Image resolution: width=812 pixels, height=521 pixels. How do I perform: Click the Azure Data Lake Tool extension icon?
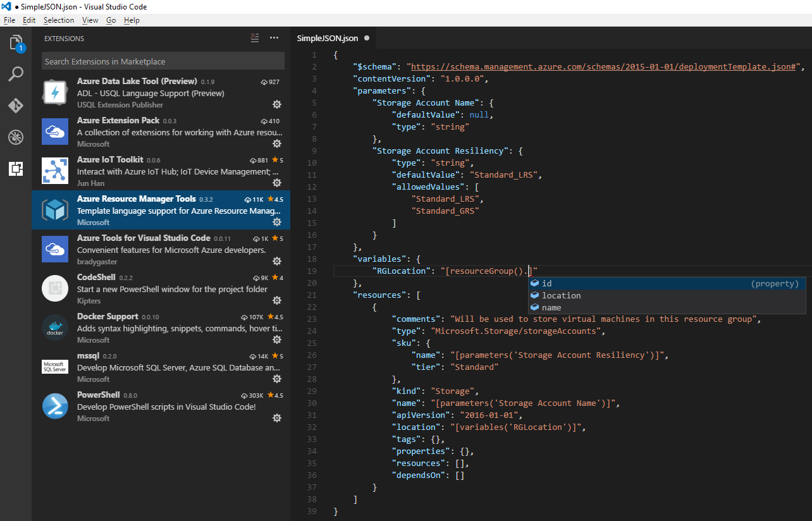55,93
